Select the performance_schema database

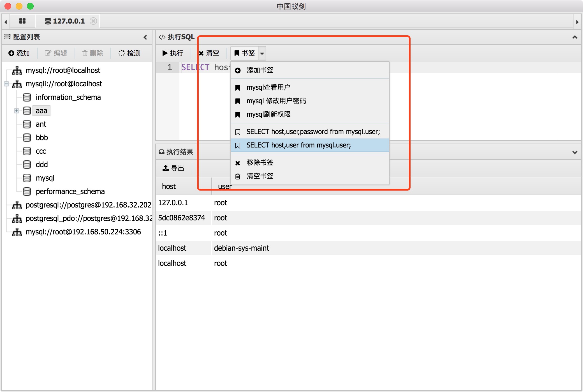click(x=70, y=191)
